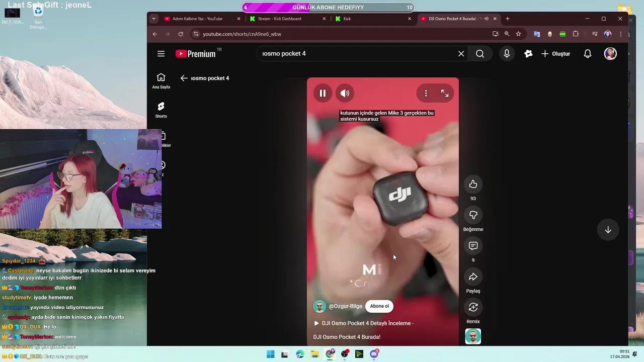
Task: Clear the YouTube search field with X
Action: click(x=461, y=54)
